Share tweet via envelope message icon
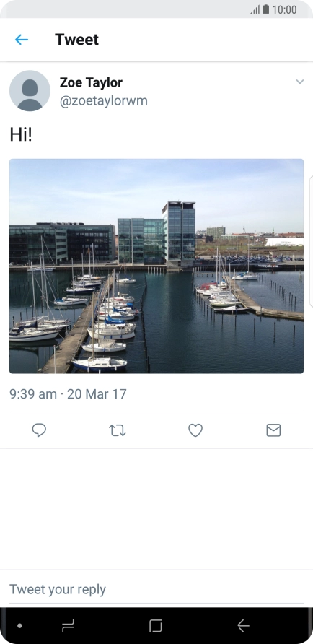 [x=273, y=430]
